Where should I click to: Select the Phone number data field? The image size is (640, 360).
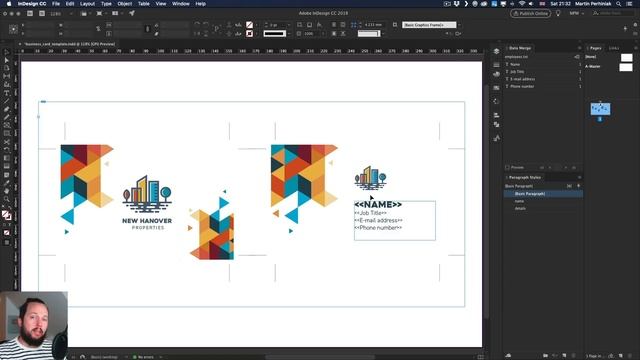[543, 87]
